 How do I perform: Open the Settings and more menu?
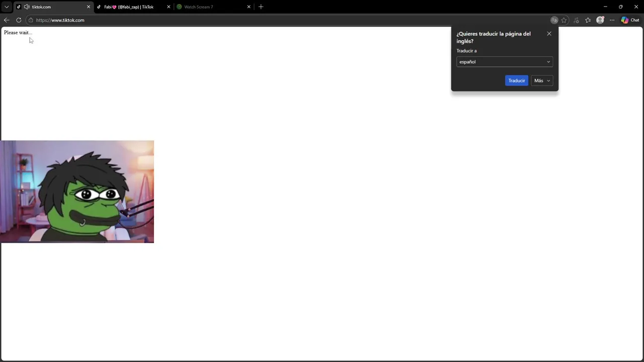coord(612,20)
